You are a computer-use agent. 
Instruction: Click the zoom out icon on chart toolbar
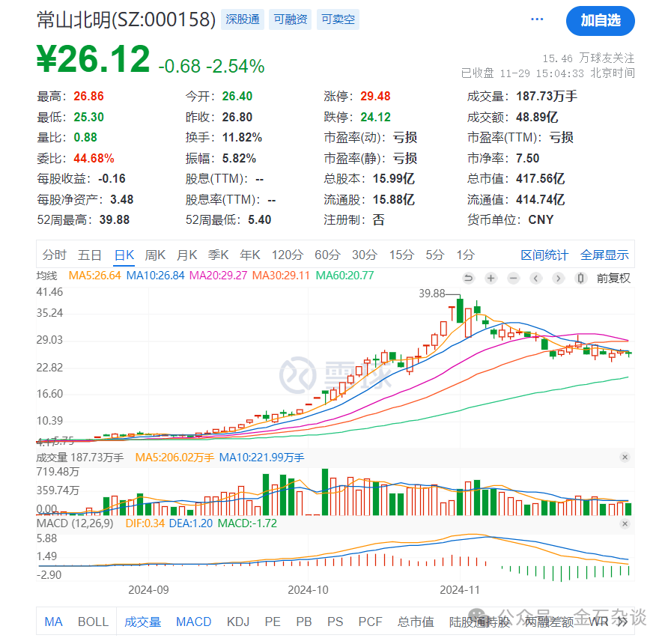[x=513, y=278]
